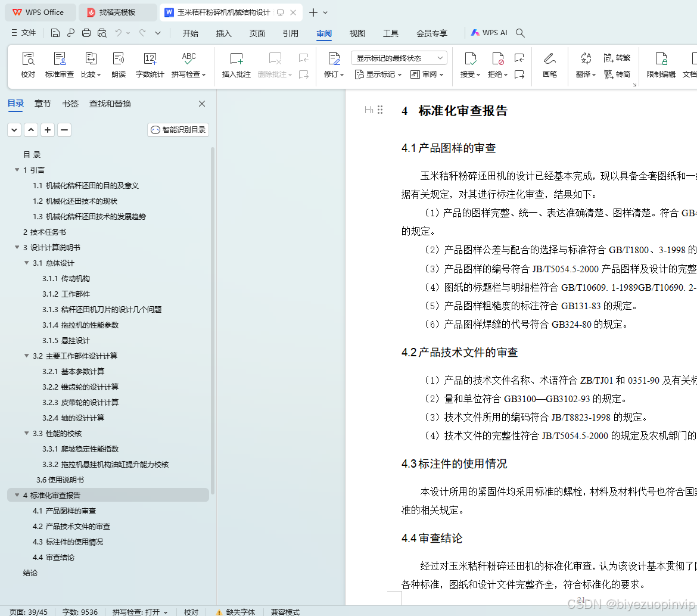This screenshot has width=697, height=616.
Task: Switch to the 找稻壳模板 tab
Action: pos(117,13)
